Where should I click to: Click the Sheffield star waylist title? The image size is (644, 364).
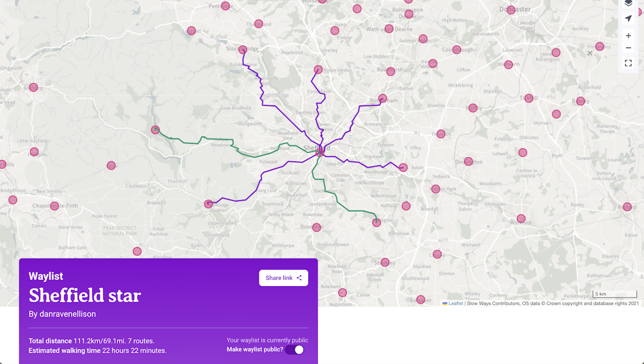85,295
